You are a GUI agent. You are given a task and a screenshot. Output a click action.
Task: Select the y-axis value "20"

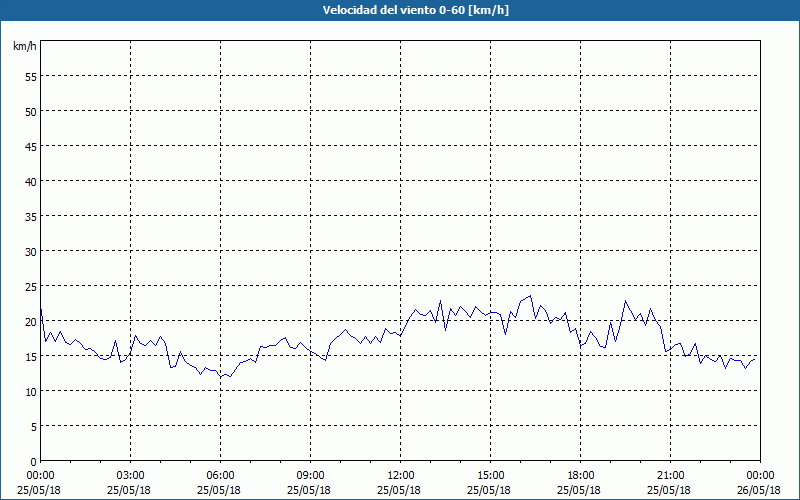(x=31, y=321)
